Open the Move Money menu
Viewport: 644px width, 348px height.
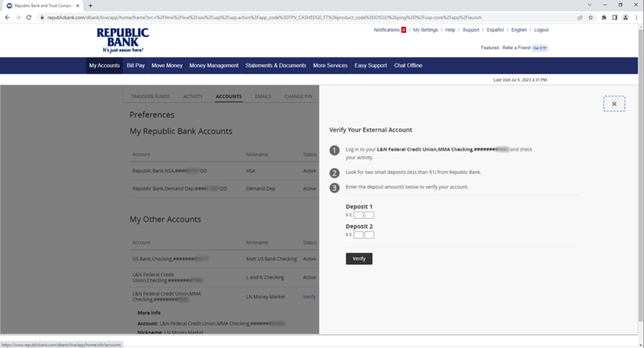(167, 66)
